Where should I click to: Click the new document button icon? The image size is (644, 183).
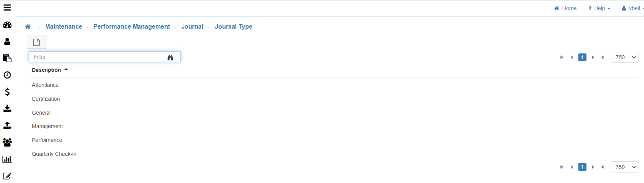click(x=37, y=43)
